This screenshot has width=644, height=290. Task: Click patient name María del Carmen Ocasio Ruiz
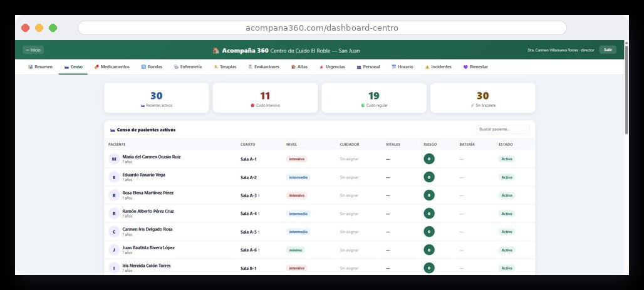click(x=152, y=157)
